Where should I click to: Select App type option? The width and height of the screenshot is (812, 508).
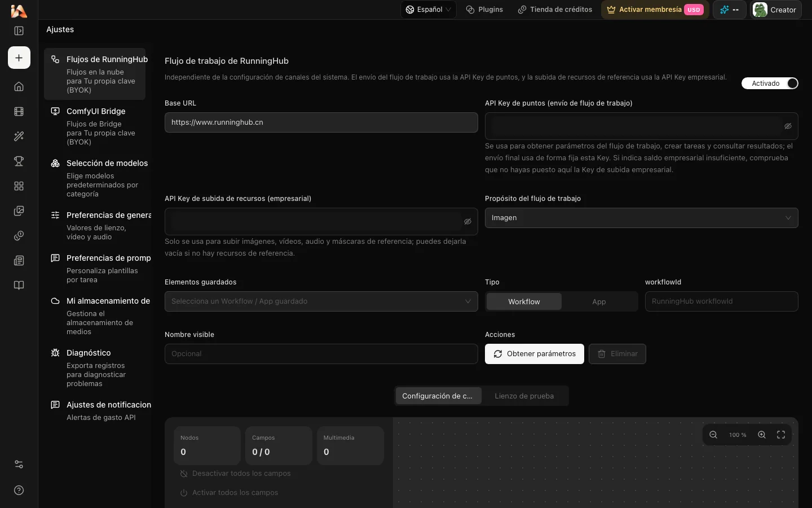599,301
